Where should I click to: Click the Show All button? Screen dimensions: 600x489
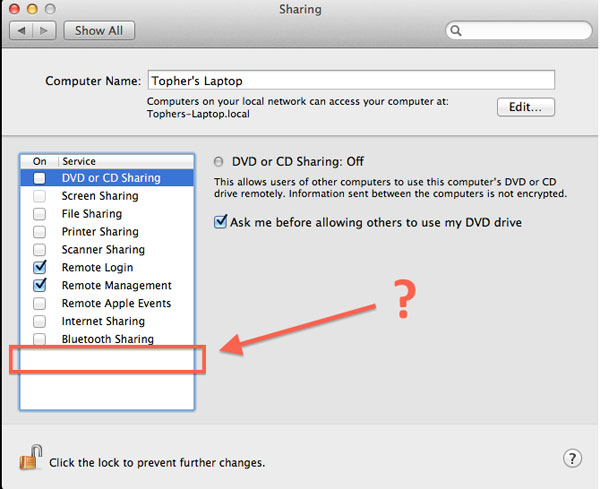click(99, 30)
